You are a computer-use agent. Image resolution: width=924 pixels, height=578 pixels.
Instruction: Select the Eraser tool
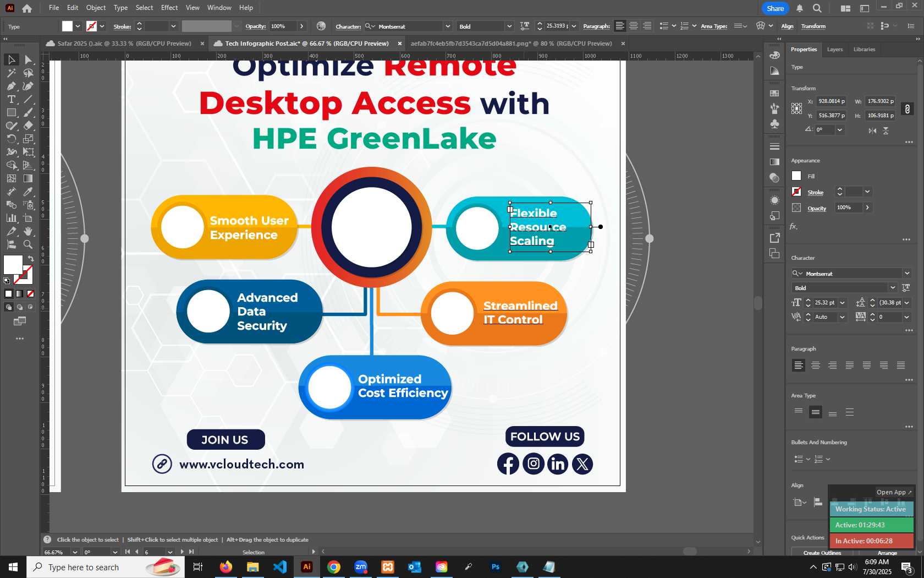point(28,126)
